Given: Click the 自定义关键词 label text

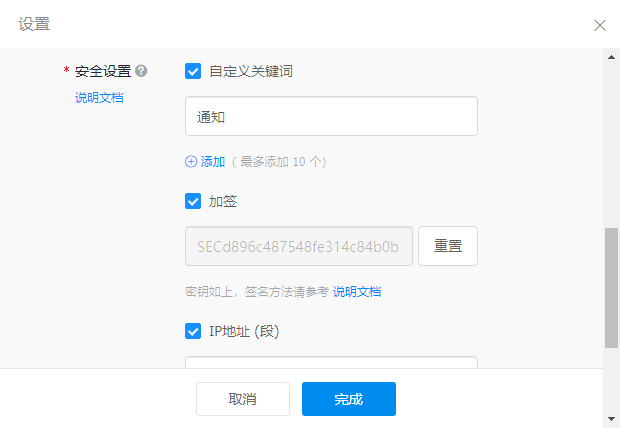Looking at the screenshot, I should pos(251,71).
